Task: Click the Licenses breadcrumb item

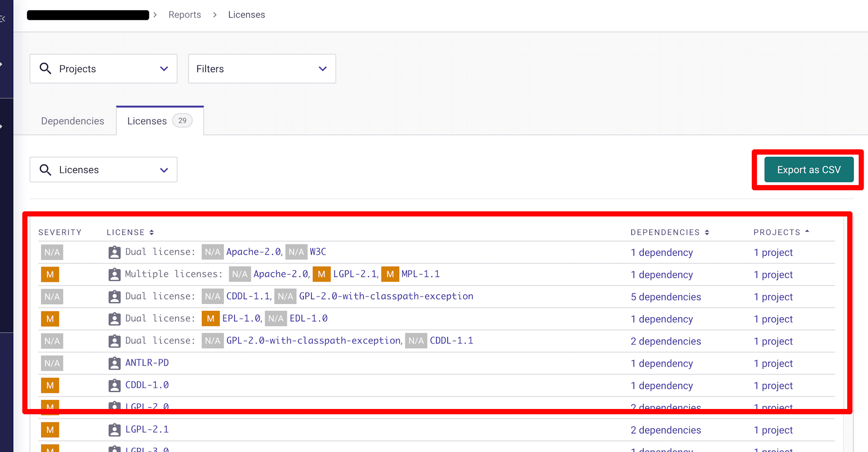Action: [x=247, y=15]
